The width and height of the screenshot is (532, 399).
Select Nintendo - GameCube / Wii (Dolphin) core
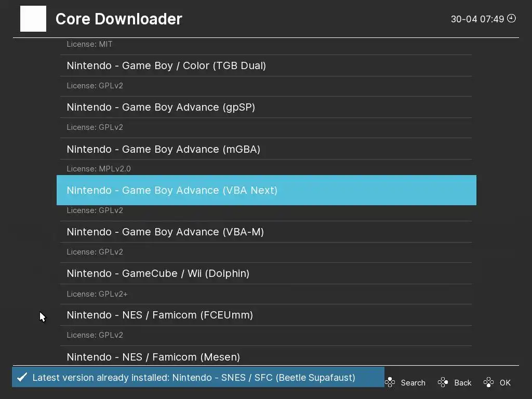click(266, 273)
